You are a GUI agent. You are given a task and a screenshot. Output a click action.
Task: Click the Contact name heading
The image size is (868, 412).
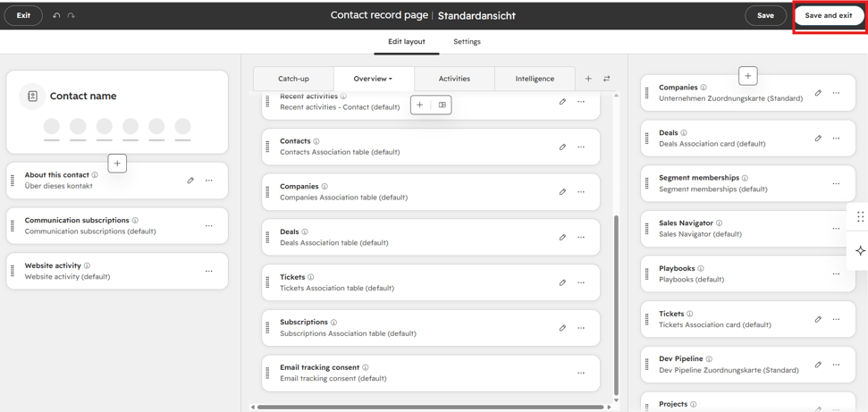[83, 97]
